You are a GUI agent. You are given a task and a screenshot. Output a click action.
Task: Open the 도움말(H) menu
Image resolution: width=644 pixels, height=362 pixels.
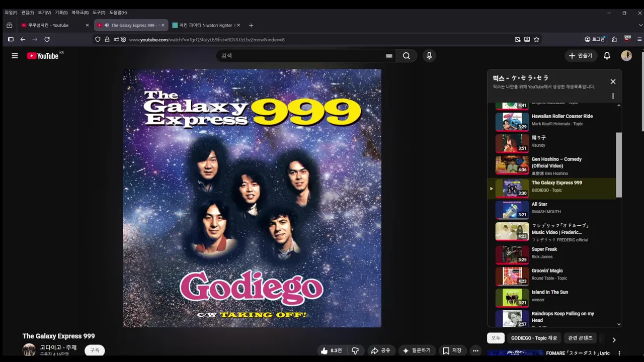[118, 13]
